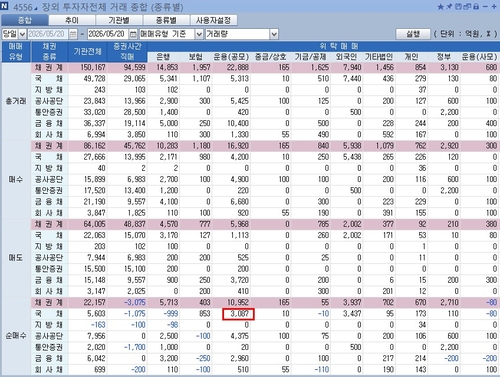Click the end date field 2026/05/20
This screenshot has height=377, width=500.
coord(108,34)
